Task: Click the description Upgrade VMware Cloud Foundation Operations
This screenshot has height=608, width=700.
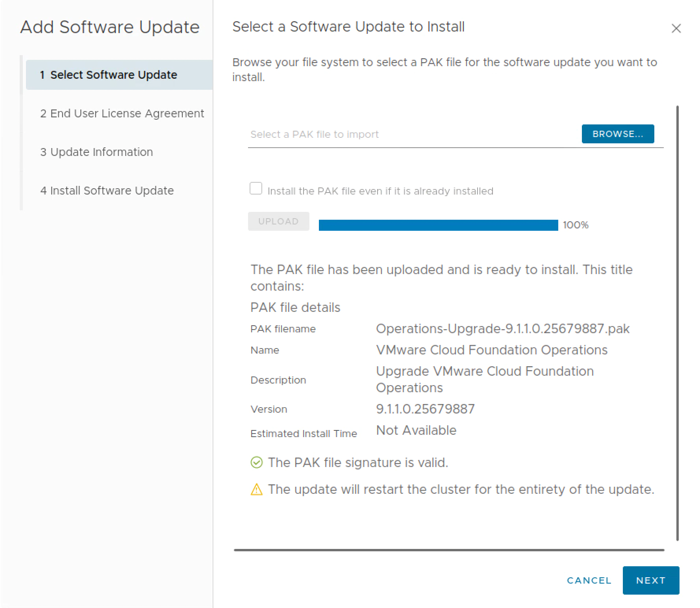Action: (485, 380)
